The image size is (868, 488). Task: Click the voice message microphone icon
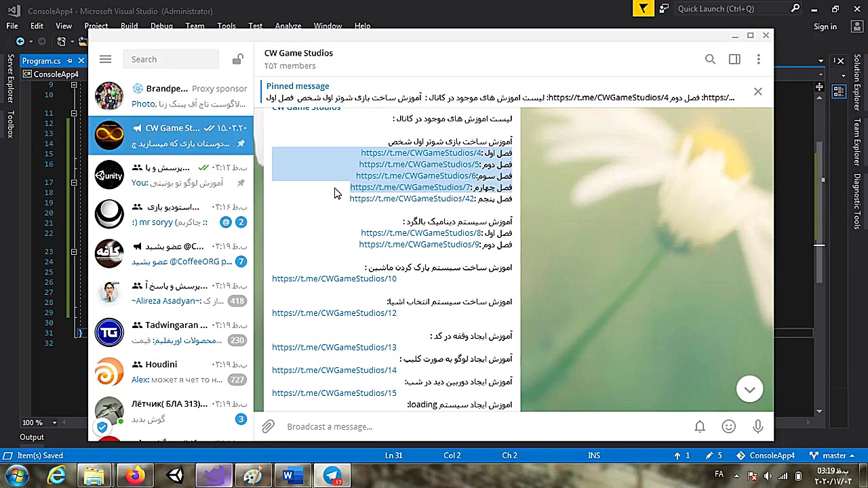click(x=758, y=426)
